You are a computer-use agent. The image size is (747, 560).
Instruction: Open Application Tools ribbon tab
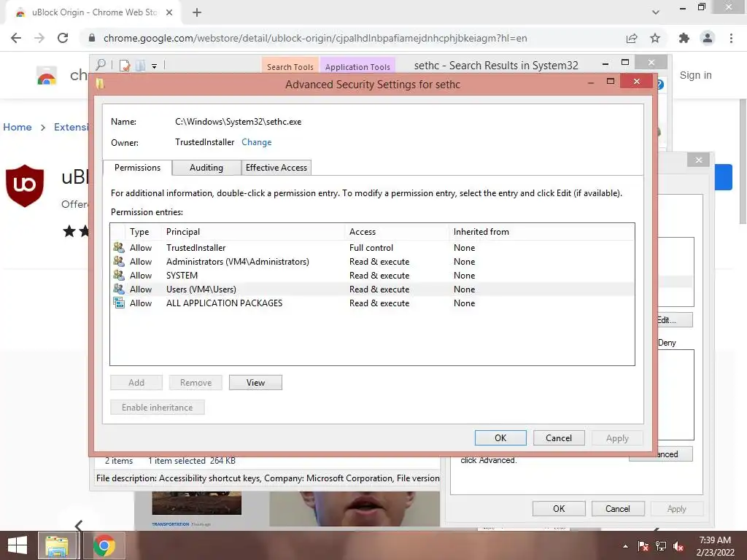click(x=357, y=66)
